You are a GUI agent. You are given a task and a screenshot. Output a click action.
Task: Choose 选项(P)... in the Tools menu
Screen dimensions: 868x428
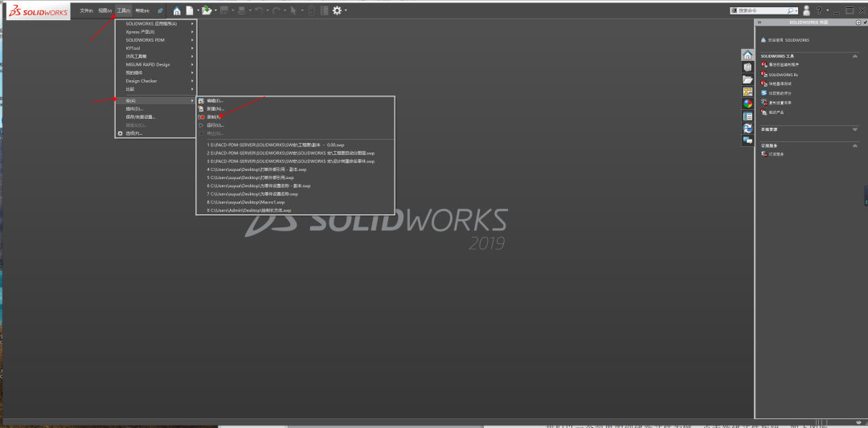(x=156, y=133)
